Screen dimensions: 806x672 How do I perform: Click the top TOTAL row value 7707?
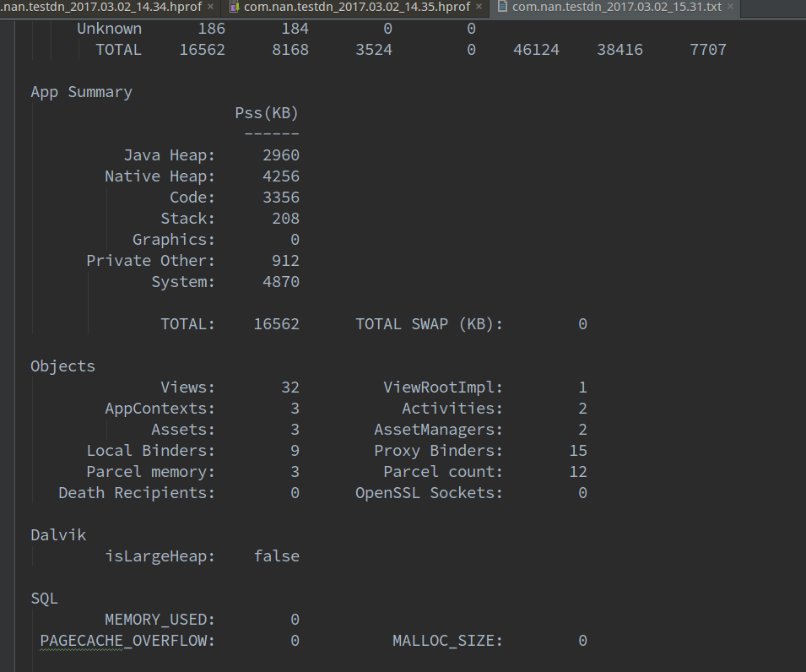(708, 50)
